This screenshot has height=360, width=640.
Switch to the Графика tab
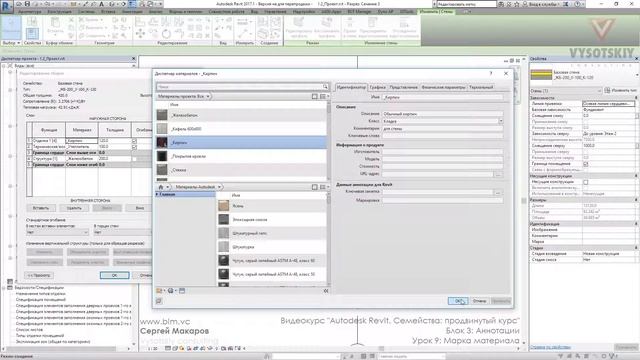point(377,87)
